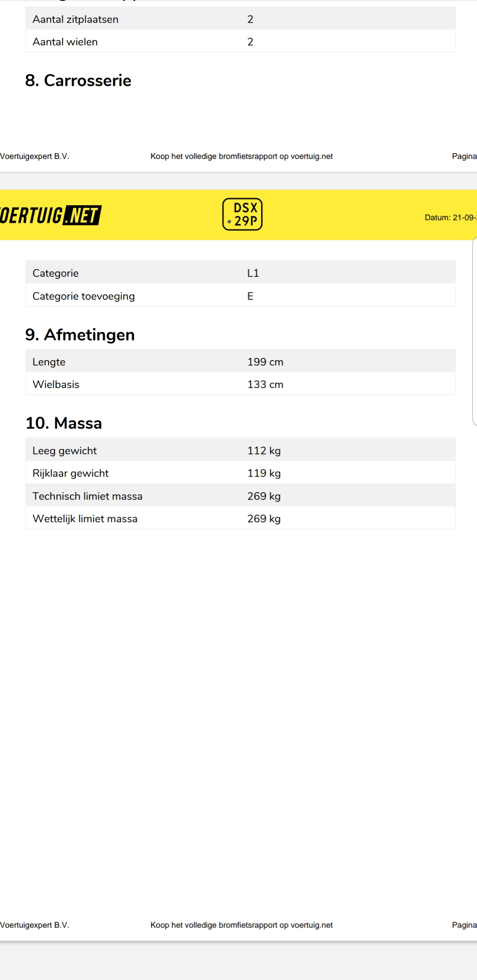Click the Rijklaar gewicht value 119 kg

click(264, 473)
